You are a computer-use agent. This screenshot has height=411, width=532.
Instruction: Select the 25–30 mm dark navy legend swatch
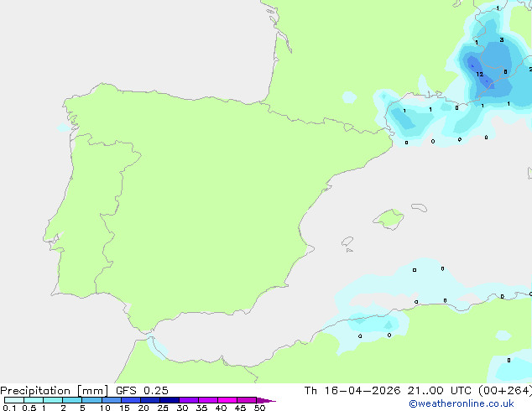coord(170,400)
